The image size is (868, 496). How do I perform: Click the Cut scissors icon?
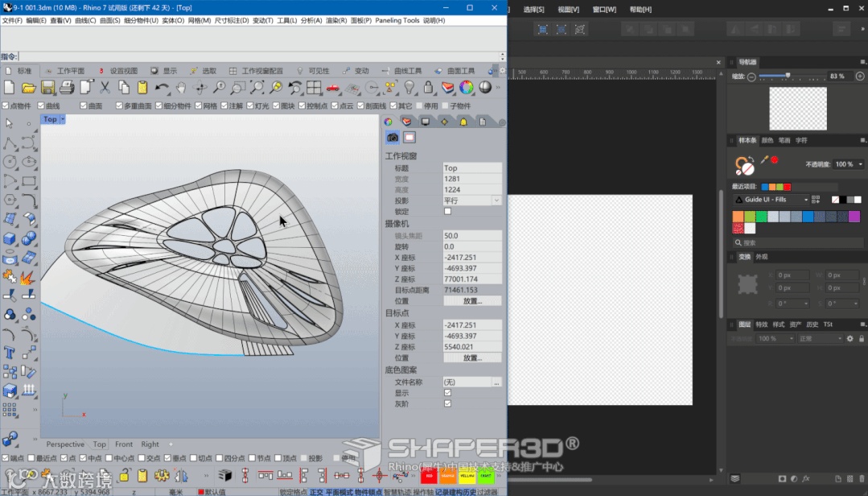click(x=105, y=88)
